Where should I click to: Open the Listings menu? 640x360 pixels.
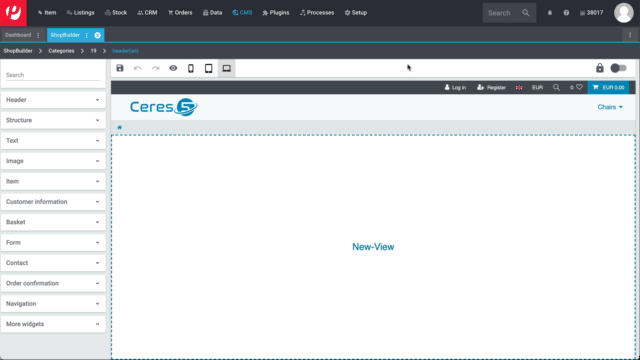tap(80, 13)
